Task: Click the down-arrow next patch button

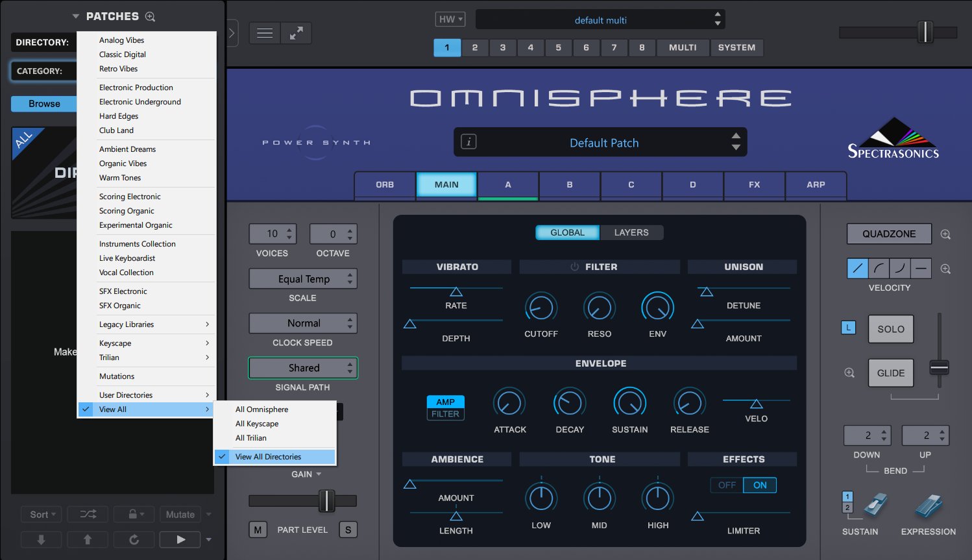Action: tap(41, 539)
